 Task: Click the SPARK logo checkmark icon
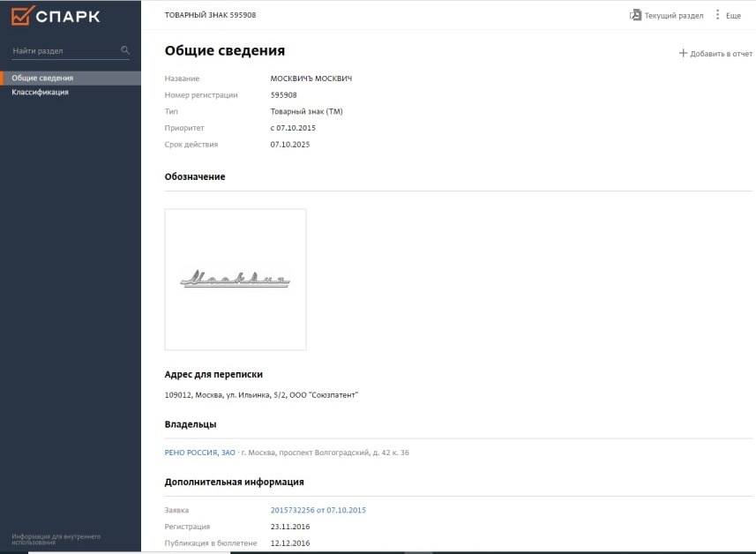point(23,15)
